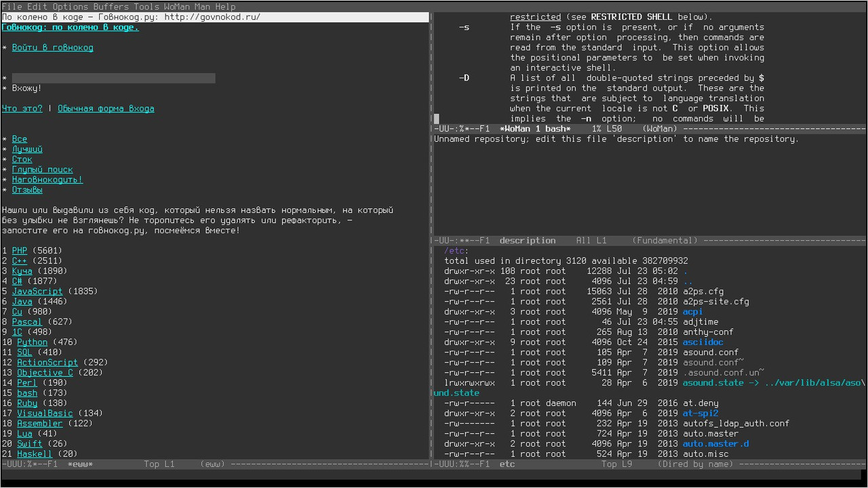Open the WoMan menu
Screen dimensions: 868x488
click(x=177, y=7)
